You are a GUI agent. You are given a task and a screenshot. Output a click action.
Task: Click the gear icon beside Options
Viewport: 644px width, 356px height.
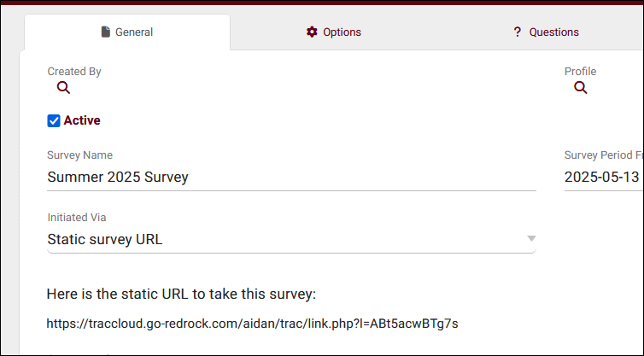(312, 32)
